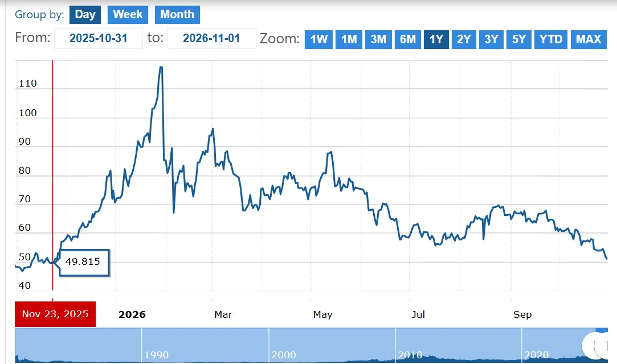Click the Nov 23, 2025 date marker
Viewport: 617px width, 364px height.
(55, 314)
